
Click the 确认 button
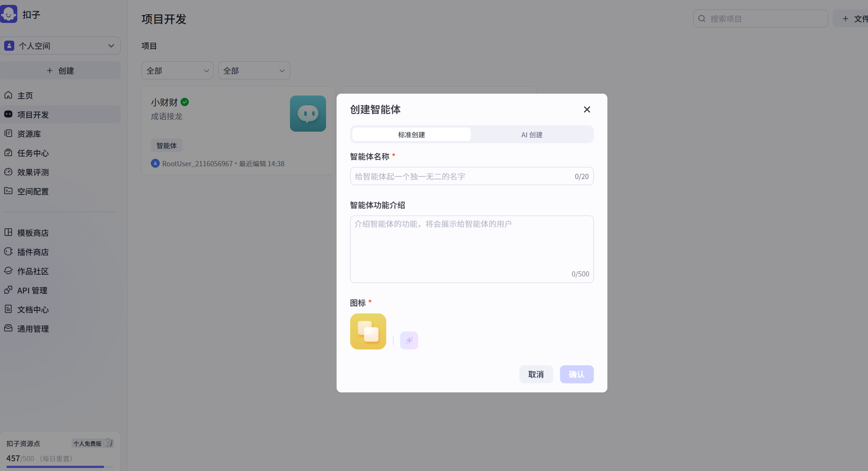577,374
